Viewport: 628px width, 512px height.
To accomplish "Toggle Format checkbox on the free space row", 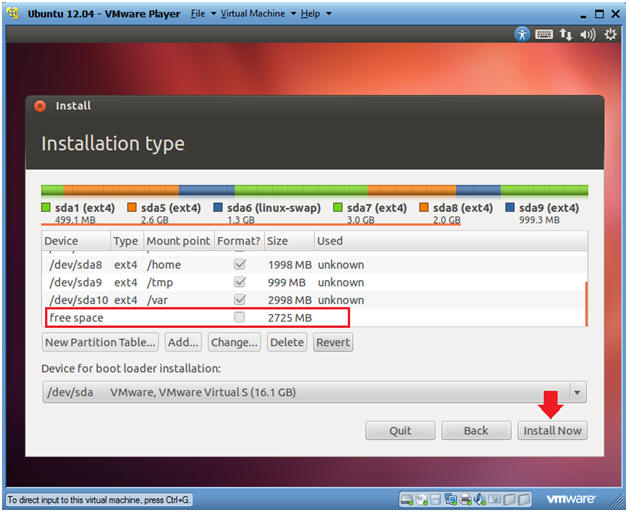I will coord(240,317).
